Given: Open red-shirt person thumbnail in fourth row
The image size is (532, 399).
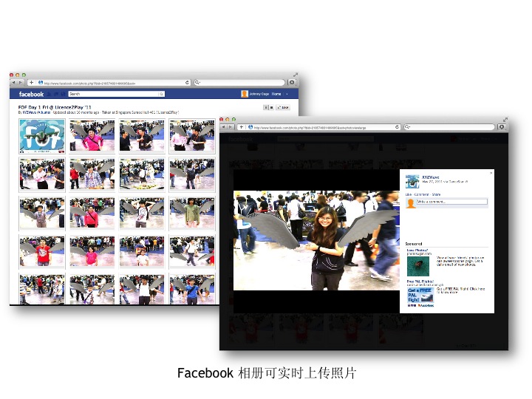Looking at the screenshot, I should [41, 252].
